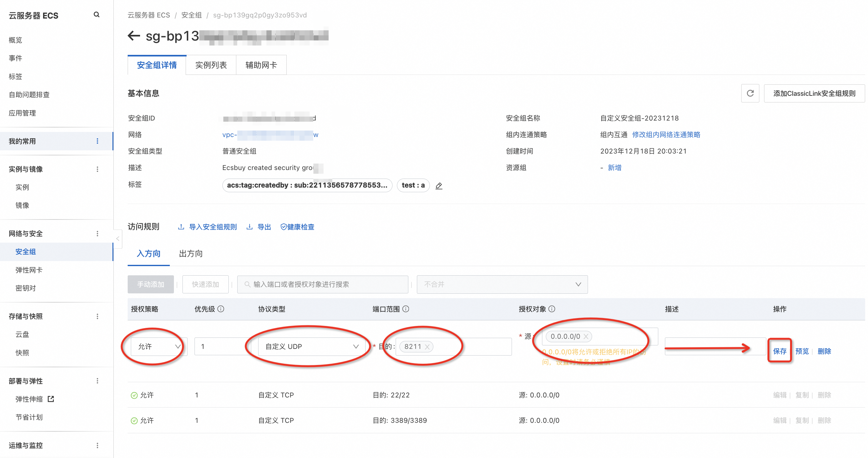Click the search icon in the ECS sidebar
868x458 pixels.
[96, 15]
